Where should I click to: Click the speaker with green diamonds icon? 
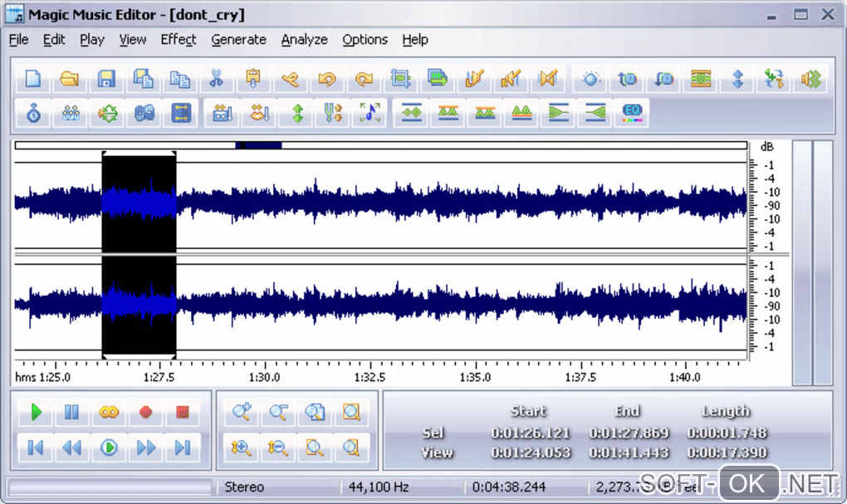pyautogui.click(x=810, y=79)
